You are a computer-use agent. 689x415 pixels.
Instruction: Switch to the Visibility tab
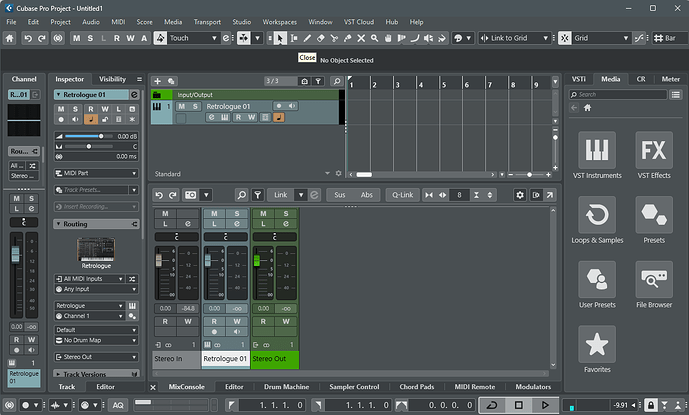click(112, 79)
